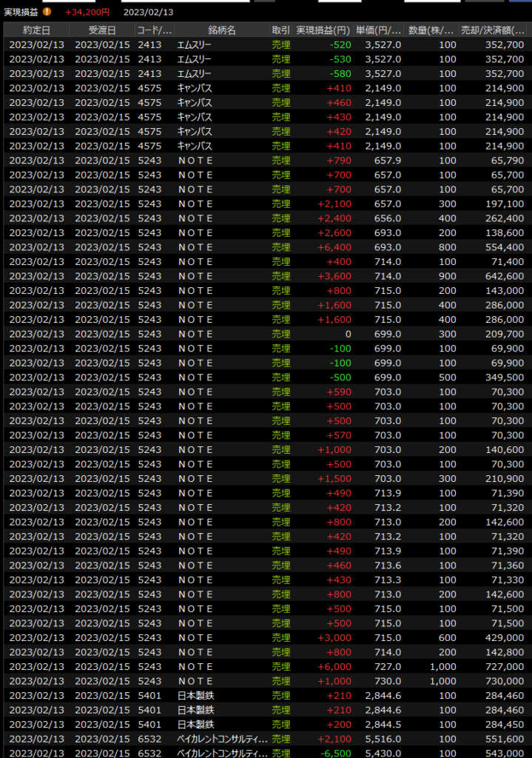532x758 pixels.
Task: Sort the table by 銘柄名 header
Action: [x=221, y=30]
